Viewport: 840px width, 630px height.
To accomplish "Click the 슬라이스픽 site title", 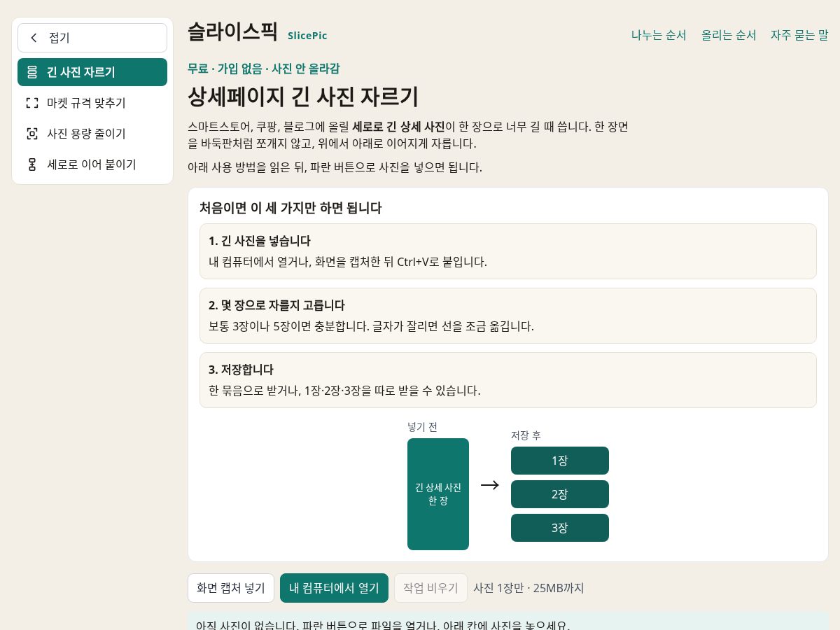I will tap(233, 32).
